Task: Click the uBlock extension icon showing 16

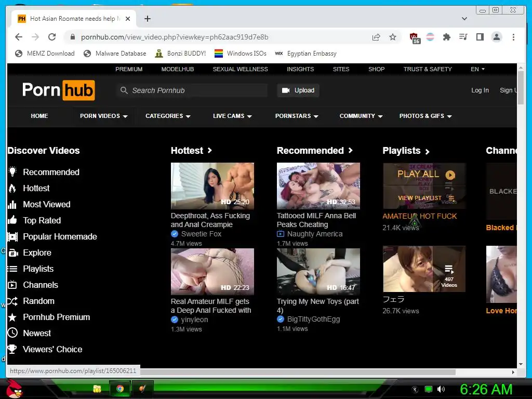Action: (414, 38)
